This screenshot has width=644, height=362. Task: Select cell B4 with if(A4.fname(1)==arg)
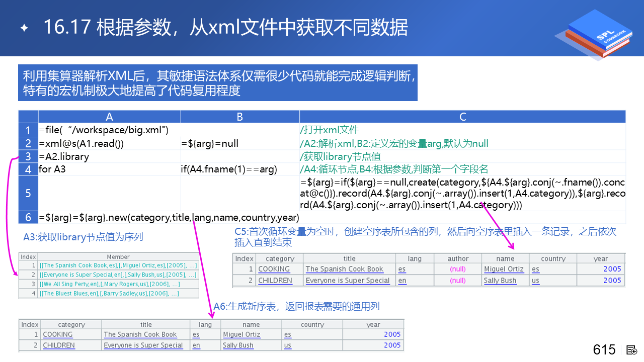[229, 169]
